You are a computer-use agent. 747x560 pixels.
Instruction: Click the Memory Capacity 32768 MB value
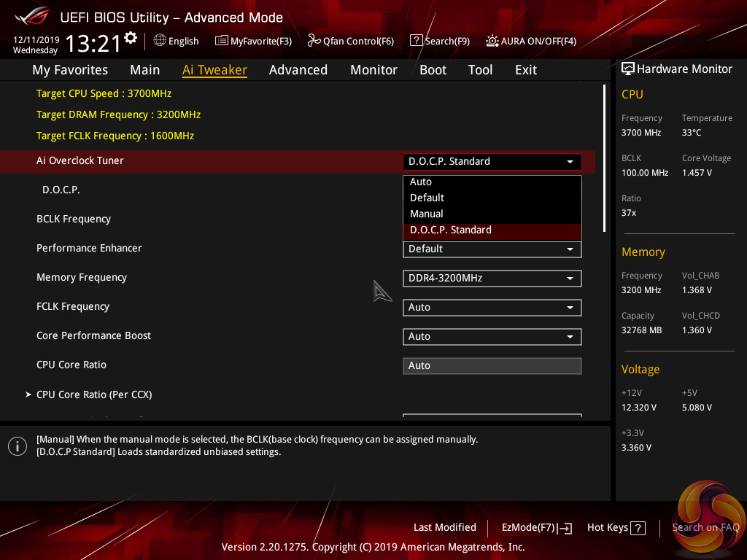pos(642,330)
